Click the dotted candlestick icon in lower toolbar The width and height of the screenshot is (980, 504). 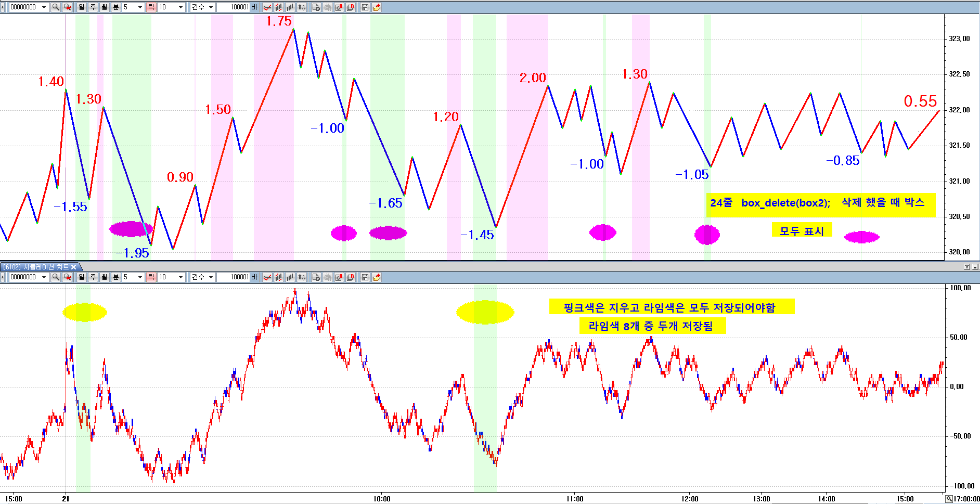[279, 277]
